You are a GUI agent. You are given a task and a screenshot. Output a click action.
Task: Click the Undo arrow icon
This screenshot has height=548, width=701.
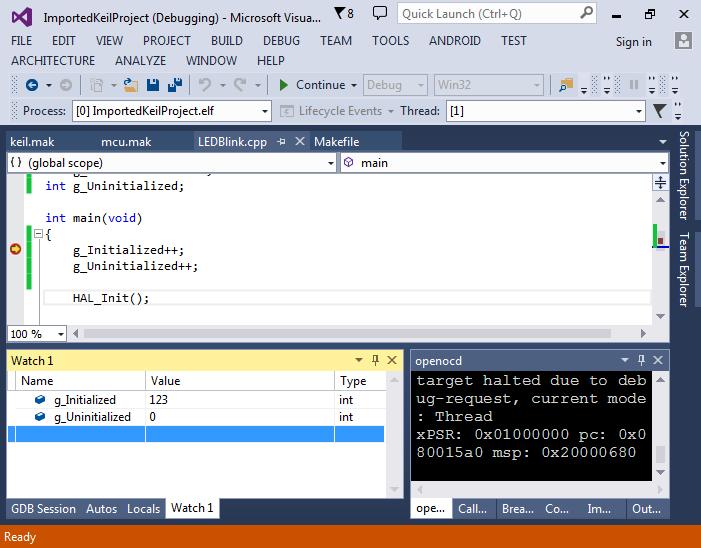coord(205,84)
